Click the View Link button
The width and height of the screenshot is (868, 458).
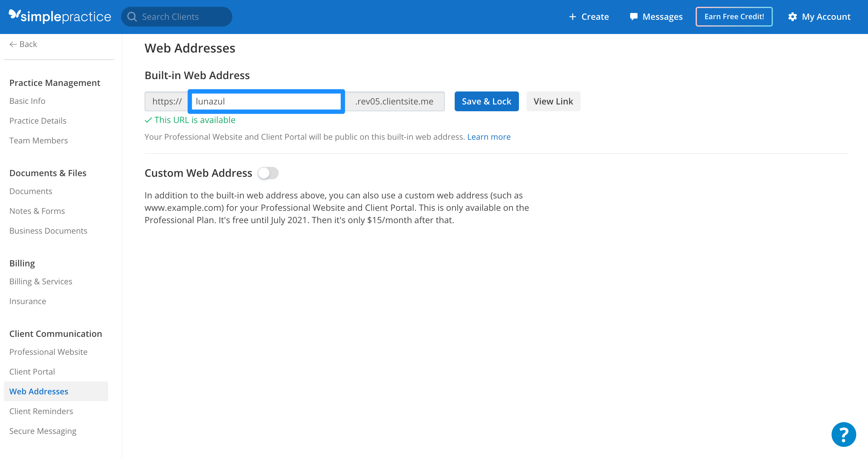(x=553, y=101)
